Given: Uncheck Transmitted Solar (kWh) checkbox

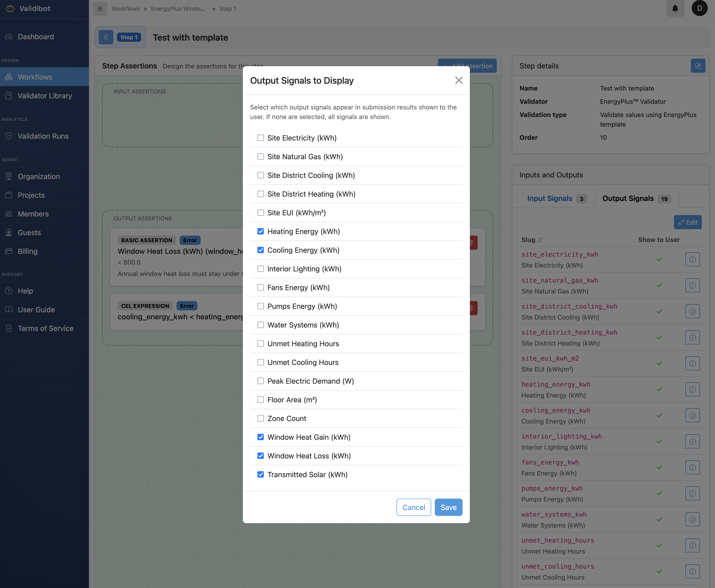Looking at the screenshot, I should (x=260, y=475).
